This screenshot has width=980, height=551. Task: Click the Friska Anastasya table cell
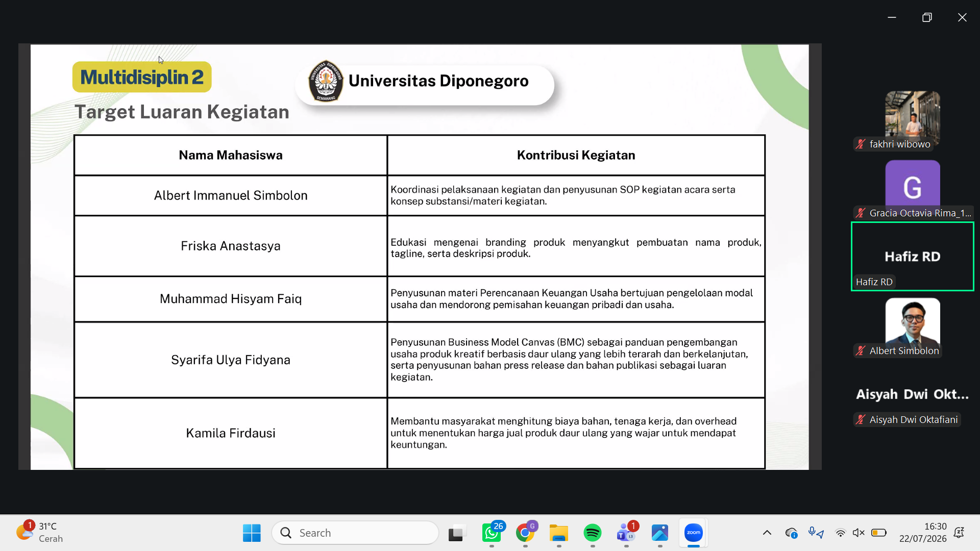(x=231, y=246)
